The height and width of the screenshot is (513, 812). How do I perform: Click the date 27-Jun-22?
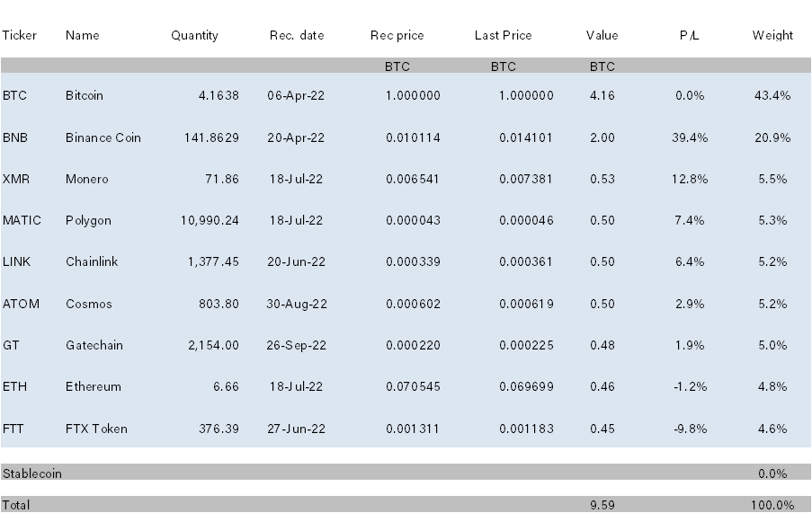[296, 429]
